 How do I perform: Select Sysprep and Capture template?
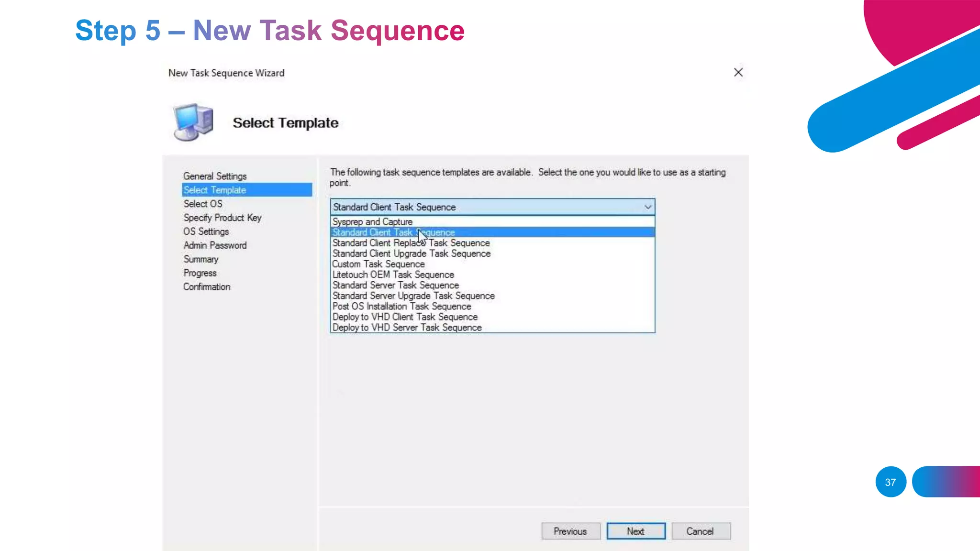372,222
